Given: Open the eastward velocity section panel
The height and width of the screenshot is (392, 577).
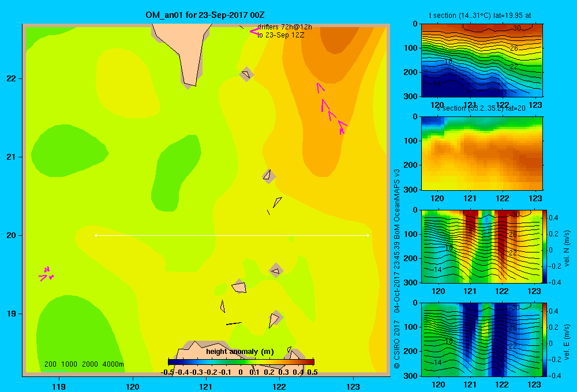Looking at the screenshot, I should [482, 340].
